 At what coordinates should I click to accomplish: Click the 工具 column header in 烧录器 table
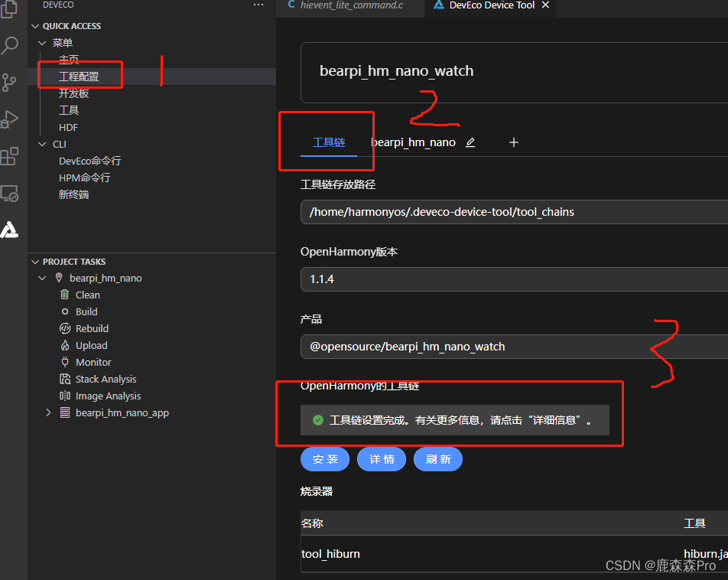click(x=694, y=523)
